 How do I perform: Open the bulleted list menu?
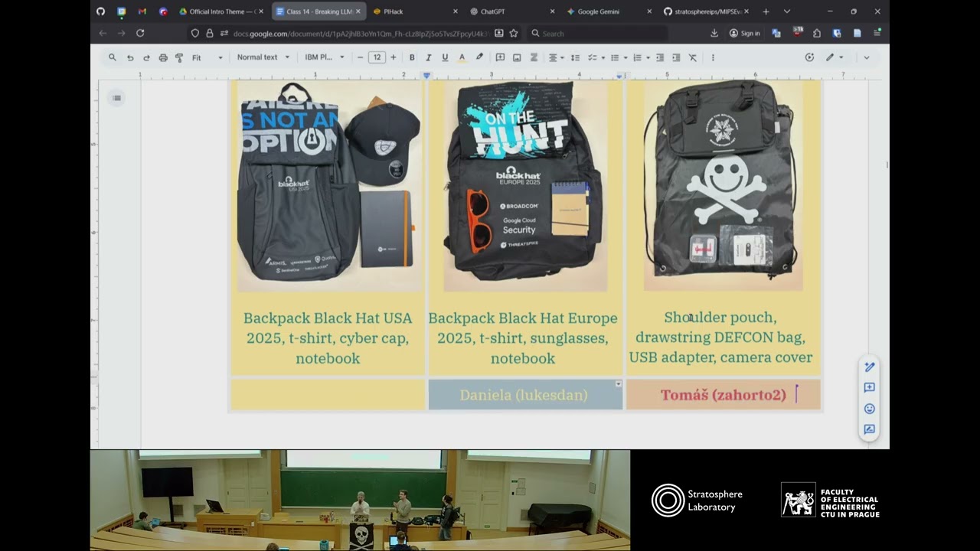coord(618,57)
